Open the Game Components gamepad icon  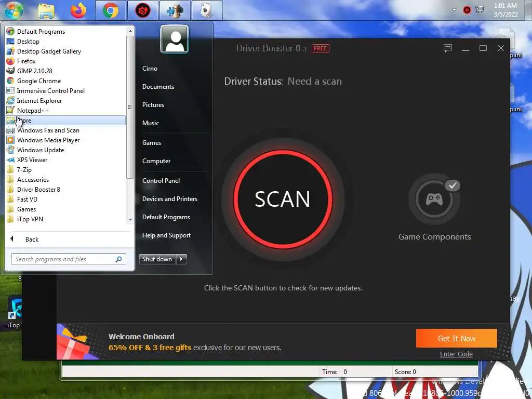(434, 199)
